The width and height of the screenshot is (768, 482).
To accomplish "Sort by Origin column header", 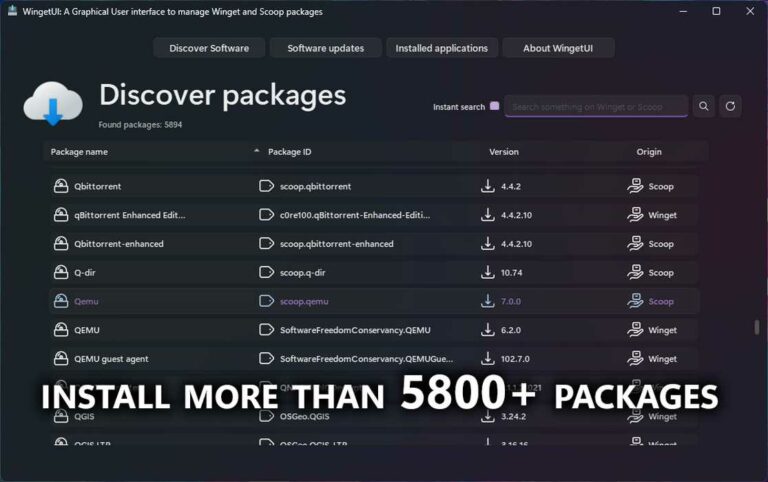I will click(649, 152).
